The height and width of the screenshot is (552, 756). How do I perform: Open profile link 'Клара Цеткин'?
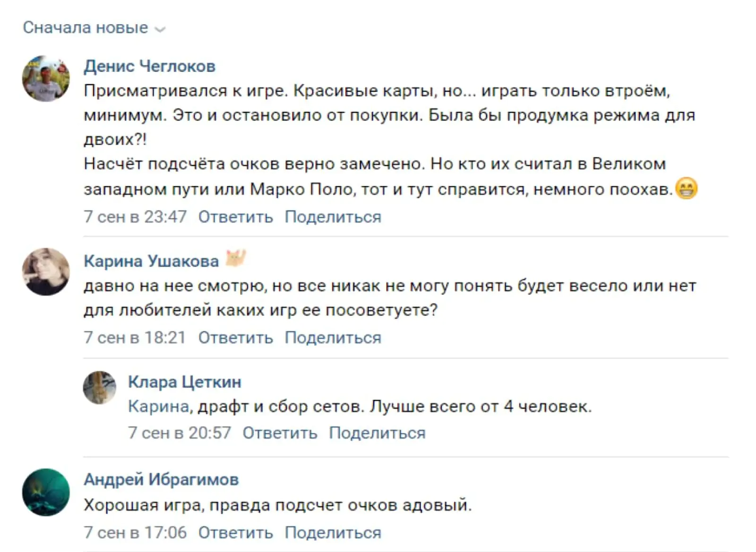pyautogui.click(x=184, y=382)
